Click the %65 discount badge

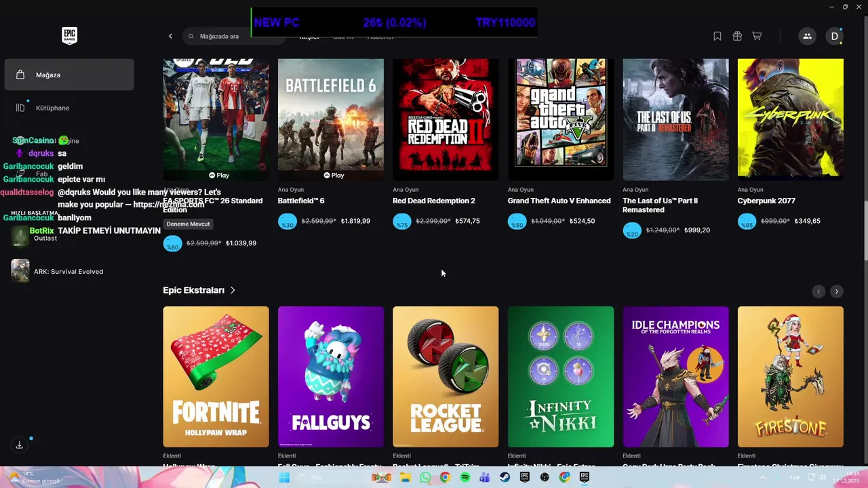(x=747, y=222)
